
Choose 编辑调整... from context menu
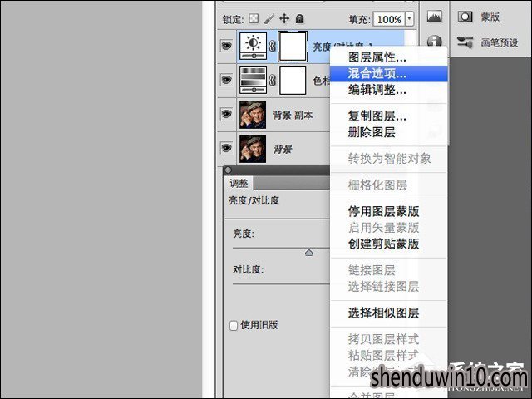(x=389, y=90)
